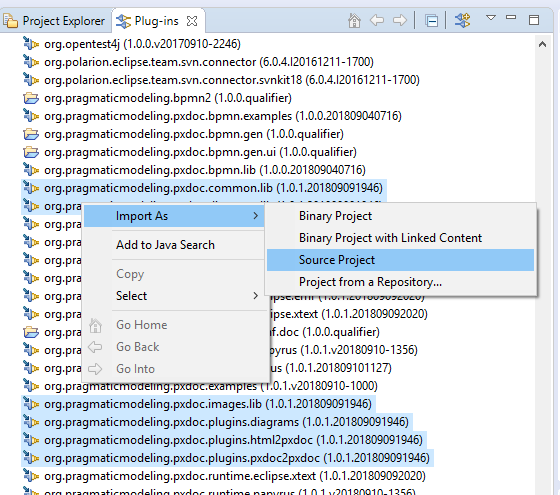This screenshot has height=495, width=560.
Task: Click plug-in icon of pxdoc.bpmn.examples
Action: click(31, 115)
